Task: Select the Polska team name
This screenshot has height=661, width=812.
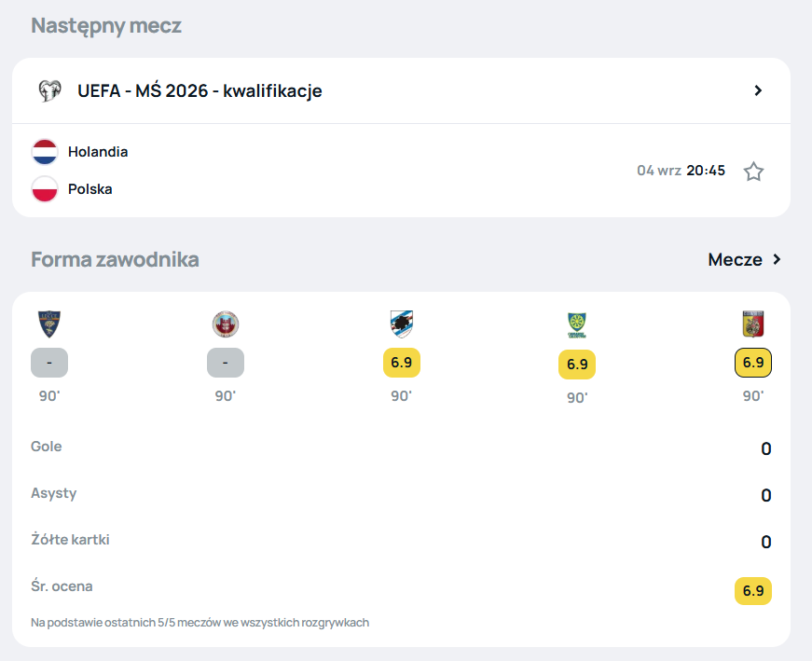Action: click(90, 189)
